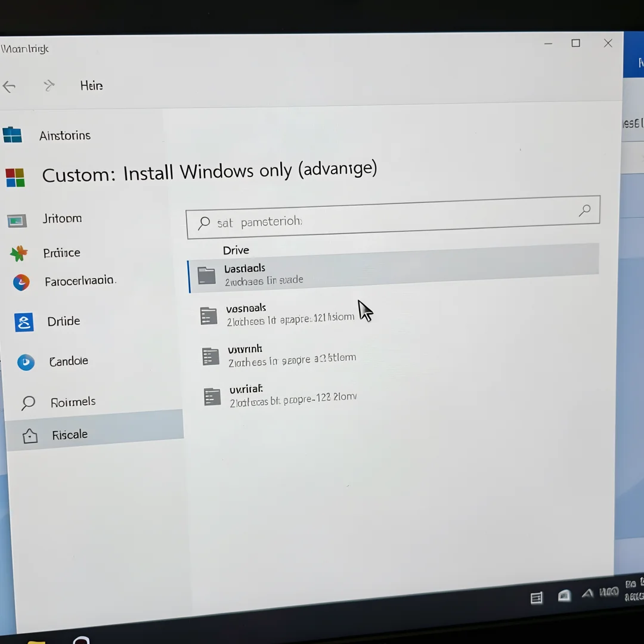Click search button at field's right end

[x=585, y=210]
